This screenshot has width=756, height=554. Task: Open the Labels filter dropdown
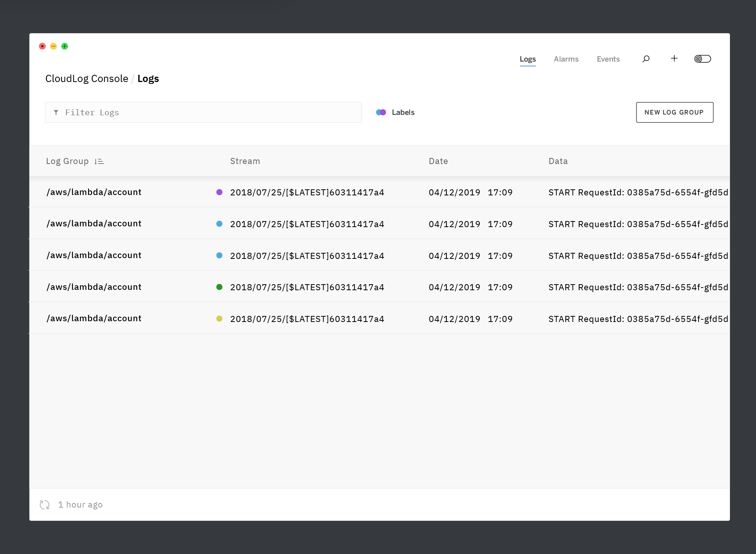coord(403,112)
